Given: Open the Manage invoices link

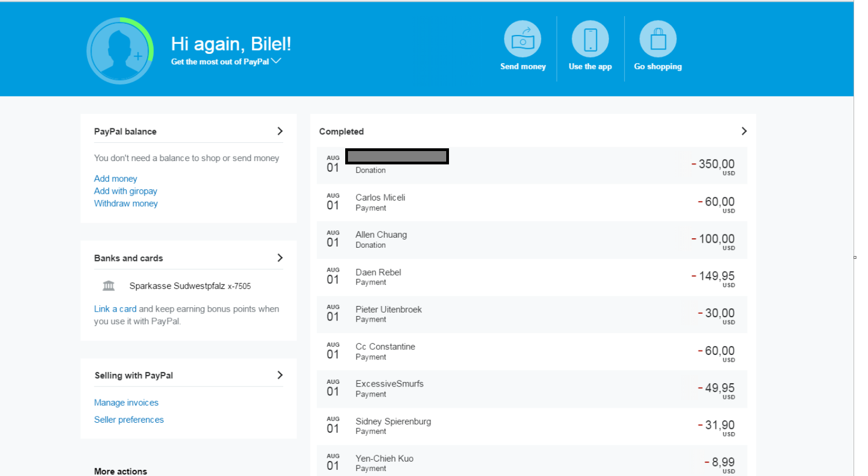Looking at the screenshot, I should 126,403.
